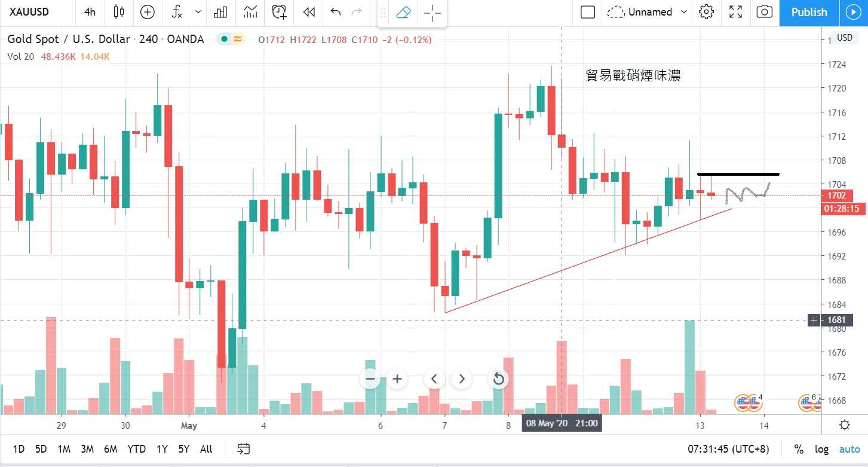Expand the indicator templates dropdown arrow
The width and height of the screenshot is (868, 467).
point(199,12)
